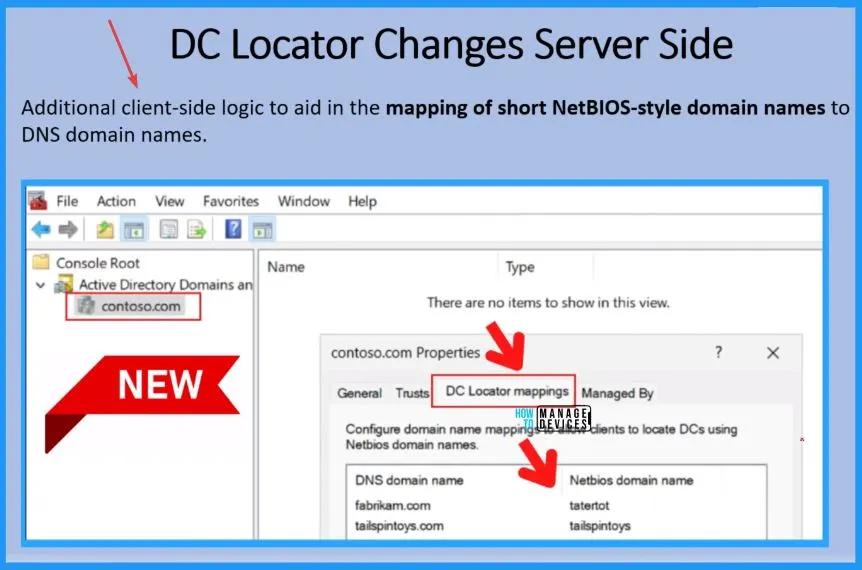Select the tailspintoys.com mapping row
The image size is (862, 570).
coord(556,525)
